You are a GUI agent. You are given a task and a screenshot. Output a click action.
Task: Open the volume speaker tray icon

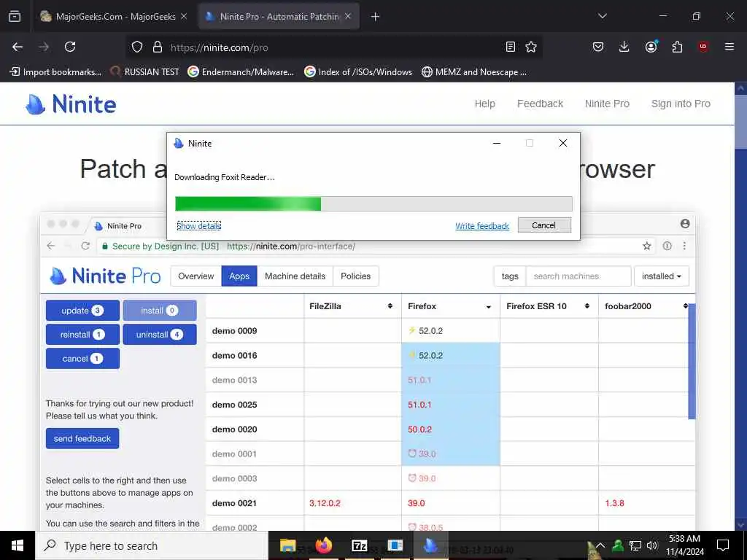click(x=652, y=545)
